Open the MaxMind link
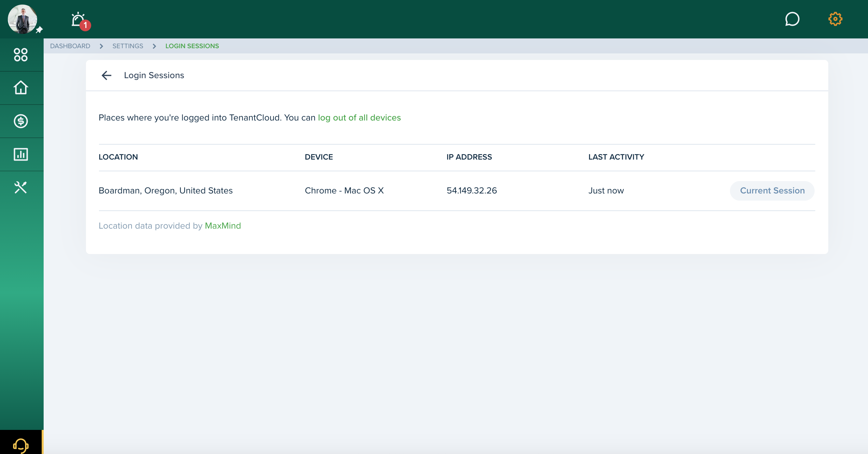The image size is (868, 454). [223, 226]
